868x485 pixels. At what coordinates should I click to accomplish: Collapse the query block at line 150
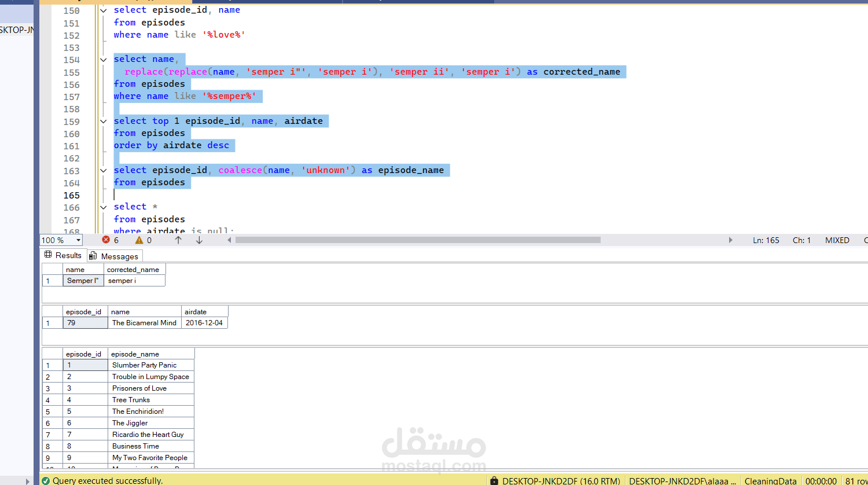click(x=104, y=10)
